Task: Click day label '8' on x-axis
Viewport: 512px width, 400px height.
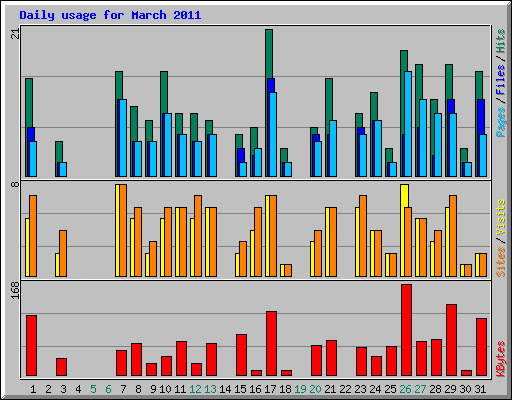Action: click(138, 389)
